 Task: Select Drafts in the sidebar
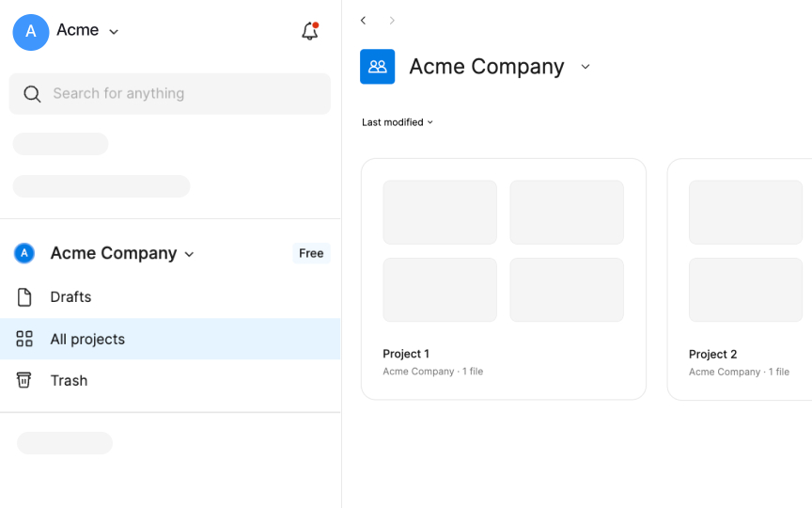coord(170,297)
